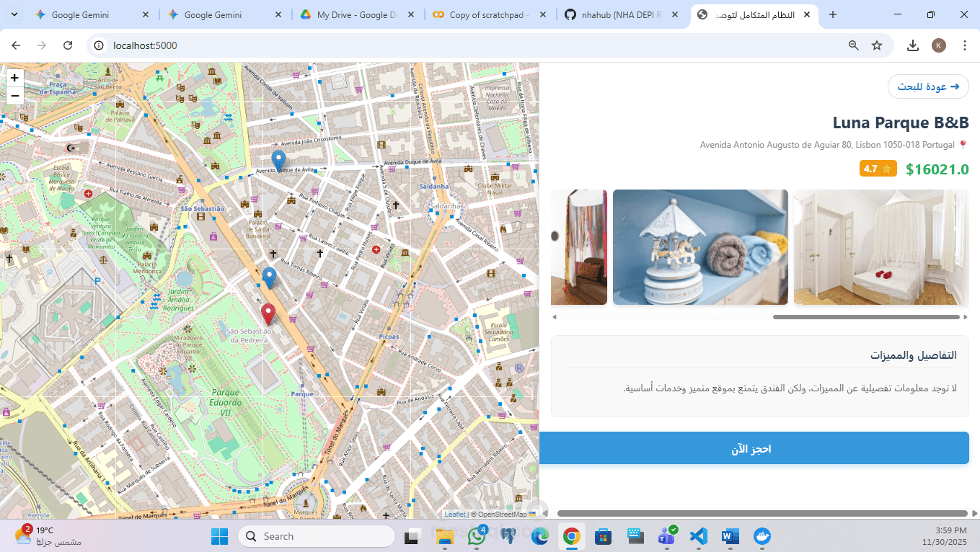Open Docker Desktop from taskbar
This screenshot has height=552, width=980.
[762, 536]
